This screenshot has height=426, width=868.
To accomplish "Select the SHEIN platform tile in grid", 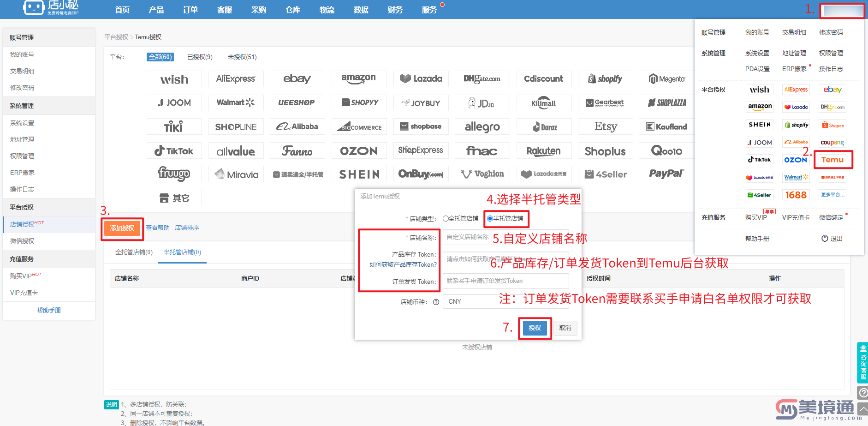I will 359,174.
